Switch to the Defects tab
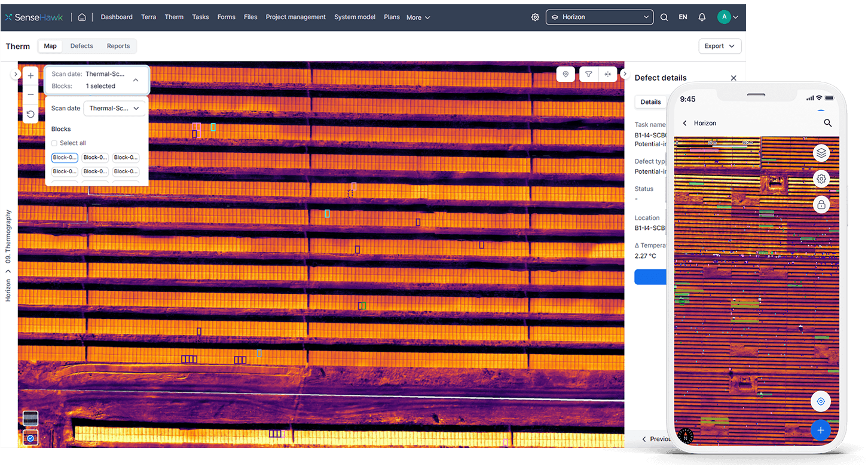This screenshot has width=868, height=467. (82, 46)
